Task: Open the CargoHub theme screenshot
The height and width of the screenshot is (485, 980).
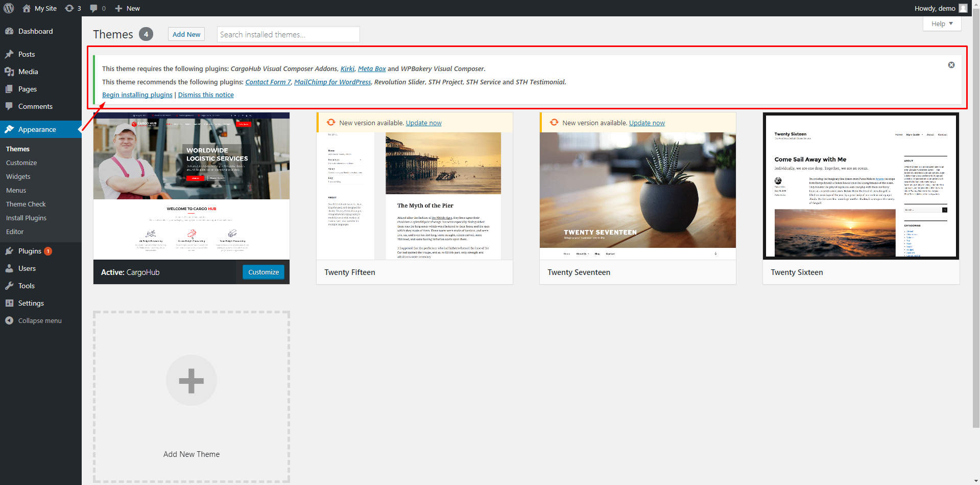Action: click(x=192, y=186)
